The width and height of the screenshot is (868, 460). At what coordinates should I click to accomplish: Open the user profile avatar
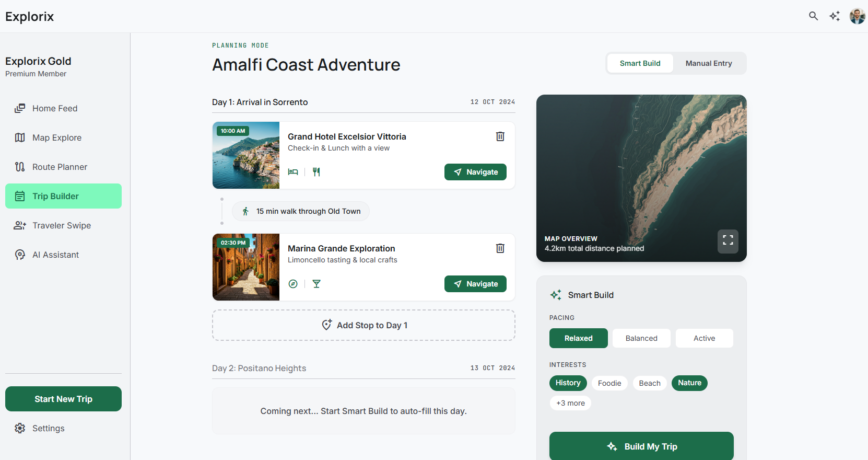click(x=857, y=16)
